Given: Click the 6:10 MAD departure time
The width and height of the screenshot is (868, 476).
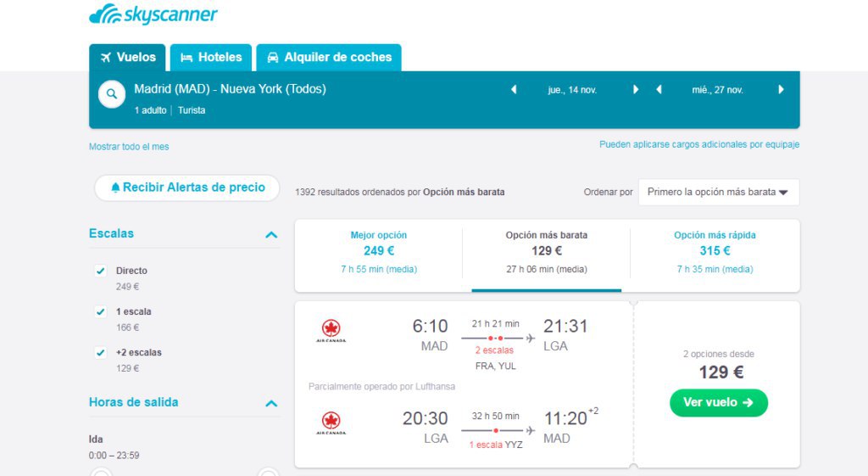Looking at the screenshot, I should tap(430, 335).
